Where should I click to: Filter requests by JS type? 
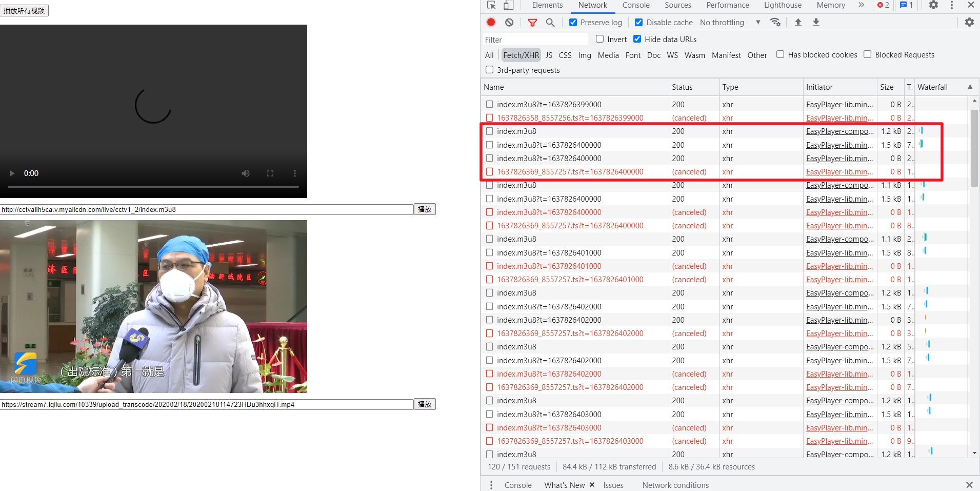[549, 55]
